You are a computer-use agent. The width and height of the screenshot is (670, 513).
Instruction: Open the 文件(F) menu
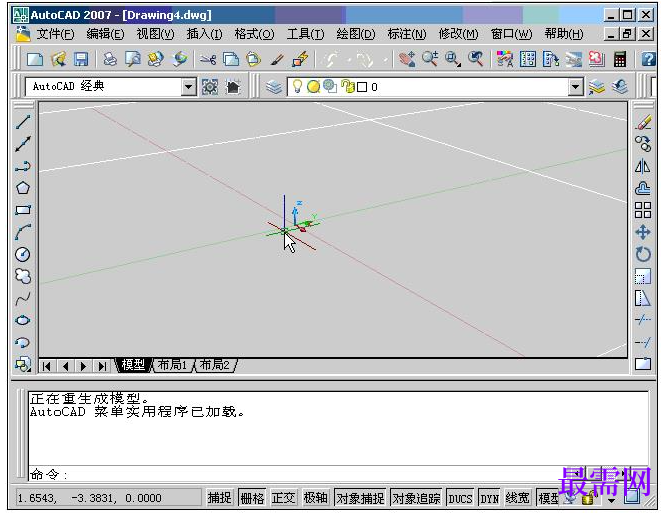pyautogui.click(x=56, y=34)
